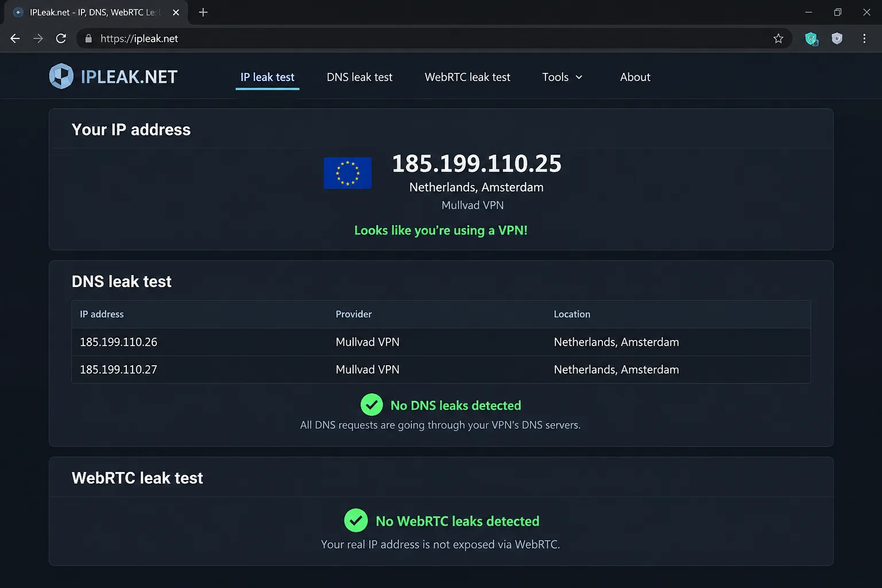The image size is (882, 588).
Task: Click the browser forward arrow
Action: 38,38
